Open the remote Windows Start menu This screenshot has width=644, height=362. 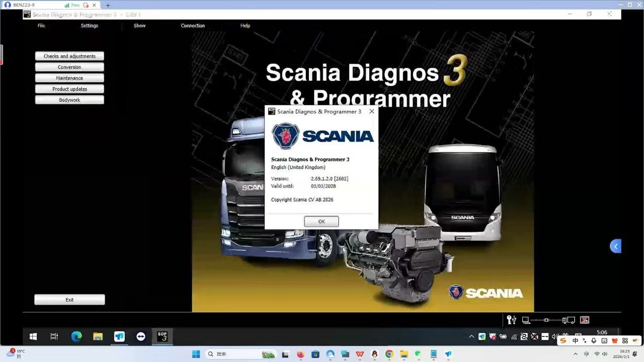pos(33,336)
